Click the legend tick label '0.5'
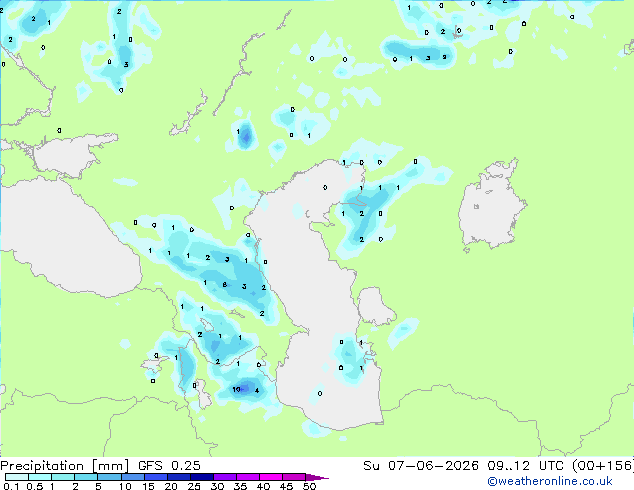Screen dimensions: 634x490 click(35, 486)
